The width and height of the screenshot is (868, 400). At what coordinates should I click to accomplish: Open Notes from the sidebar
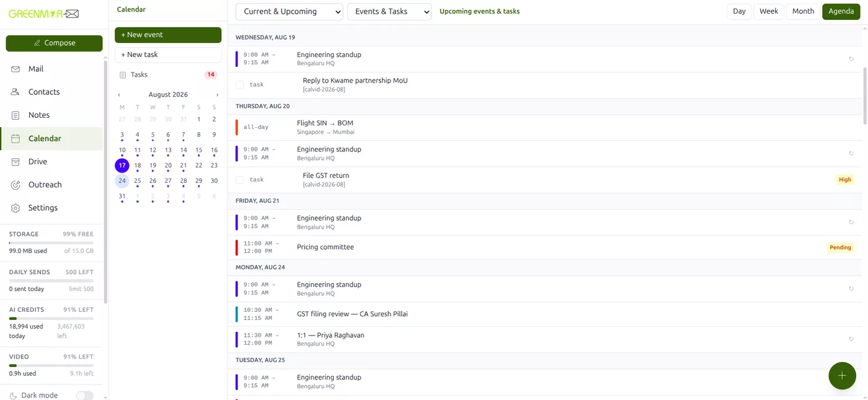(x=52, y=115)
